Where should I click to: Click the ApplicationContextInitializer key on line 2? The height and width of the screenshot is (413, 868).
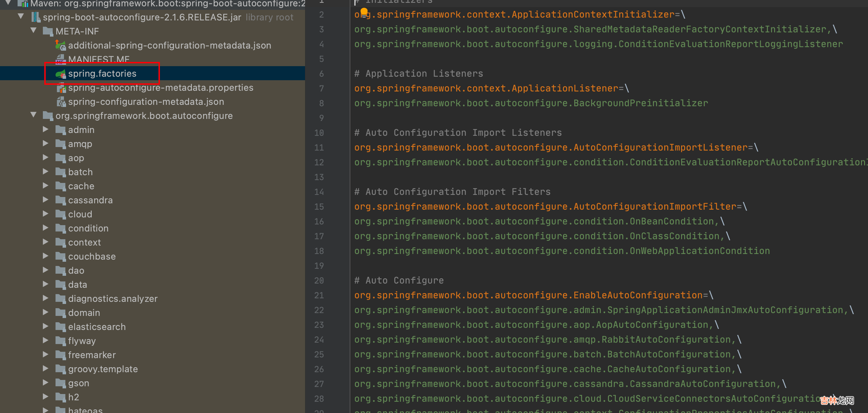click(x=514, y=14)
